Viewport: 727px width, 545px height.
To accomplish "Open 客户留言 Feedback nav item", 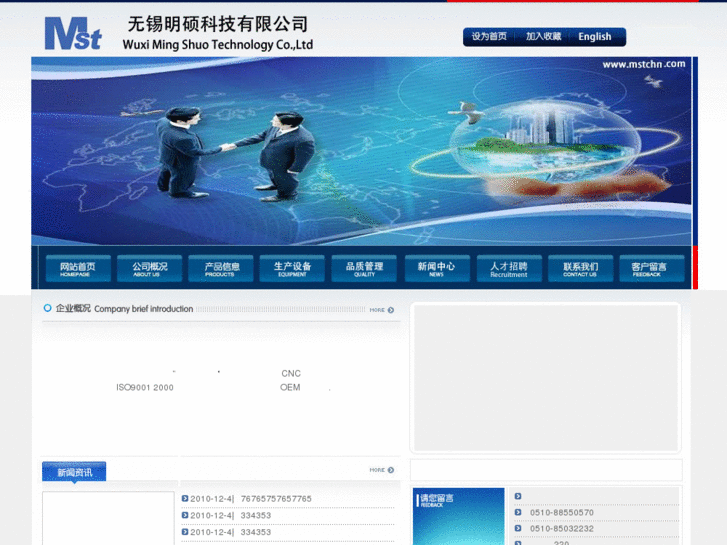I will pyautogui.click(x=652, y=269).
